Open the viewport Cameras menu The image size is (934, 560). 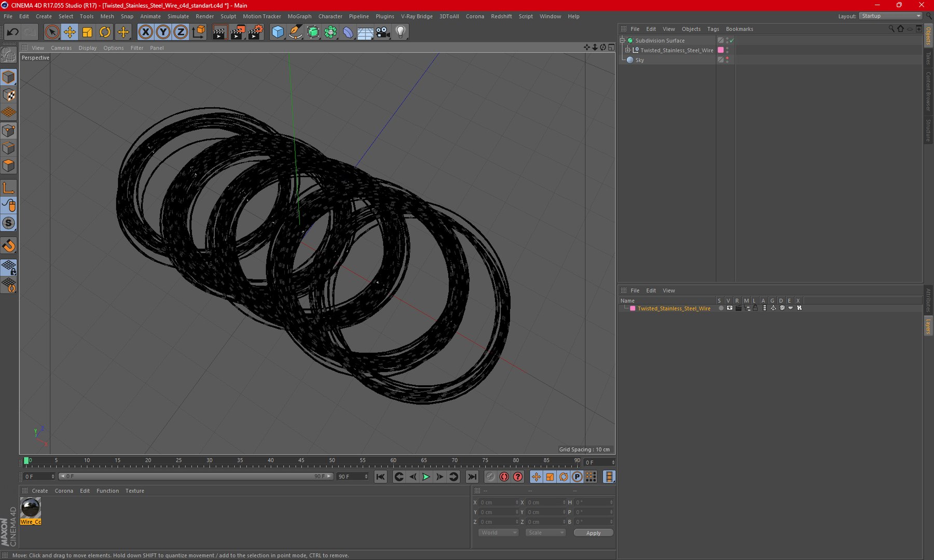(x=61, y=48)
